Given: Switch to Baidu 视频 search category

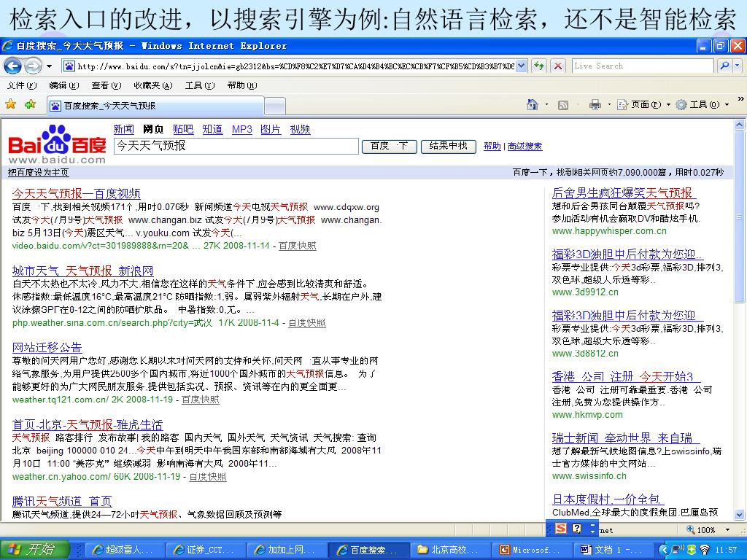Looking at the screenshot, I should 300,129.
